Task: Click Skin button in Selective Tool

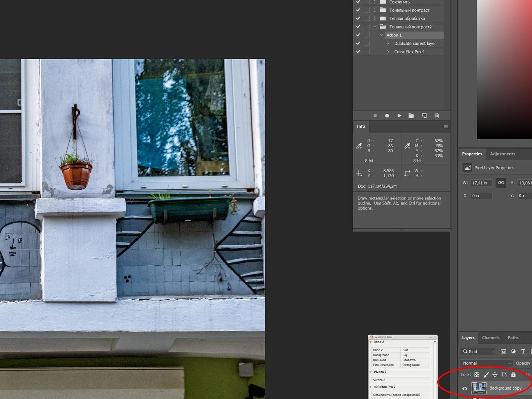Action: coord(416,350)
